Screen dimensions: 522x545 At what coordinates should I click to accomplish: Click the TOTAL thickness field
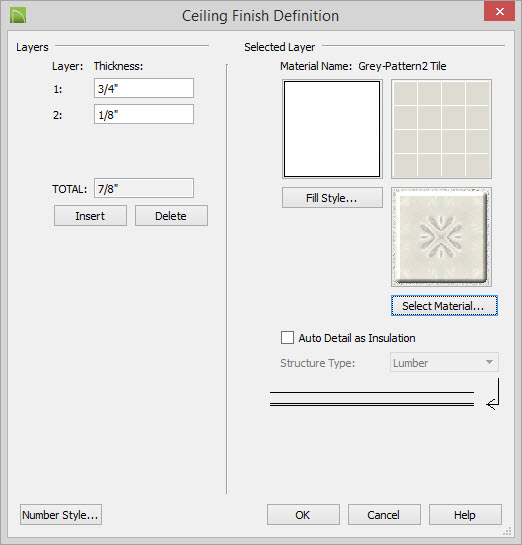144,188
